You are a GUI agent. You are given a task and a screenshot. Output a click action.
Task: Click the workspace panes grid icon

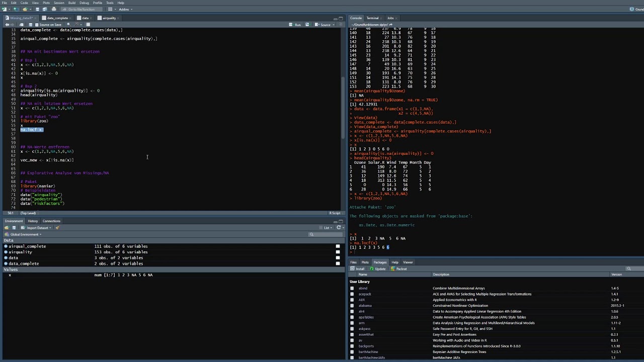pos(110,9)
